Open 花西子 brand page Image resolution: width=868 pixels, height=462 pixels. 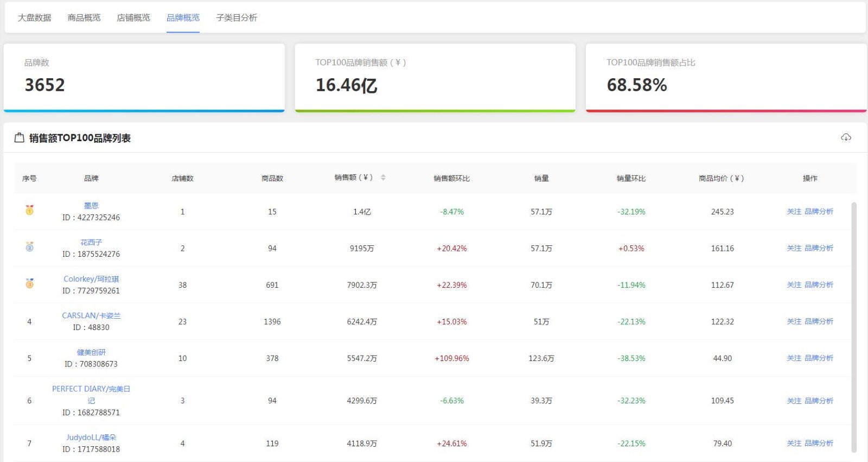(x=91, y=242)
